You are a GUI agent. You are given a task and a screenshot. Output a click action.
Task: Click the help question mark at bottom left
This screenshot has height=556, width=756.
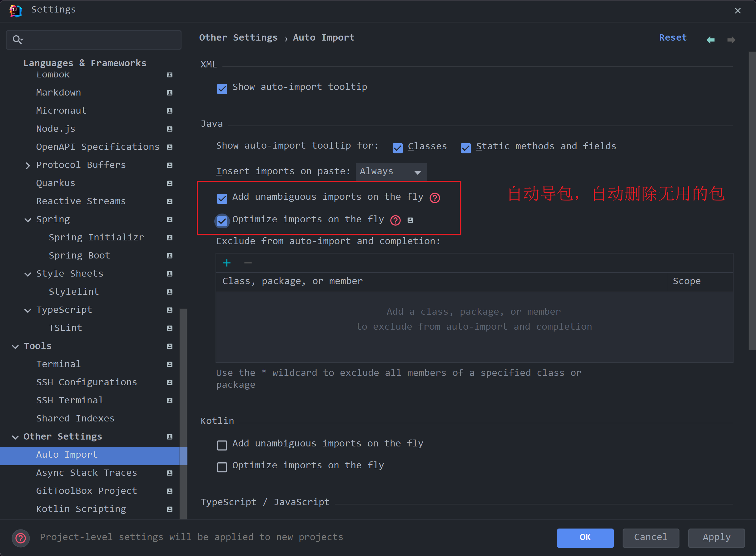tap(21, 538)
